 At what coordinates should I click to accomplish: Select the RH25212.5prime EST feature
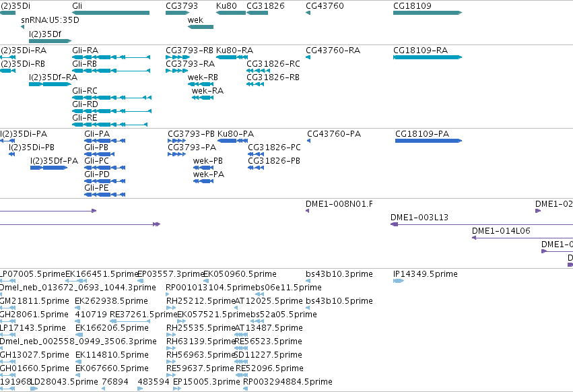(x=171, y=308)
